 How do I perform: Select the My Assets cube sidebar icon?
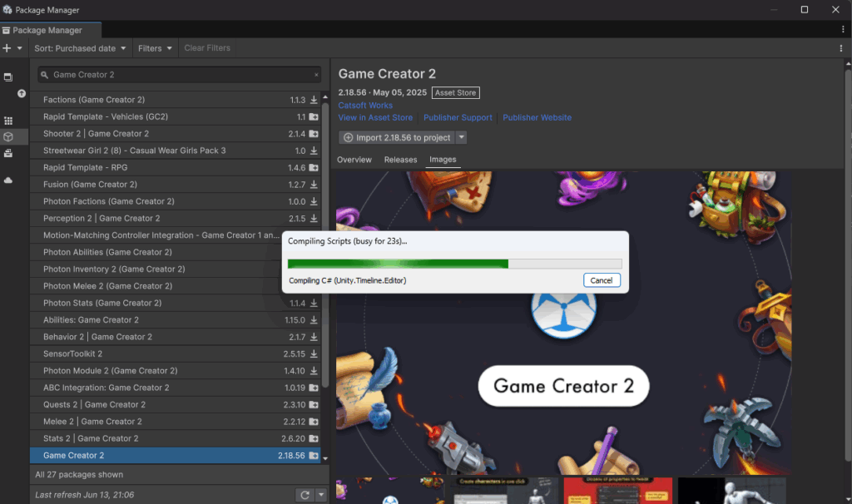(x=8, y=137)
